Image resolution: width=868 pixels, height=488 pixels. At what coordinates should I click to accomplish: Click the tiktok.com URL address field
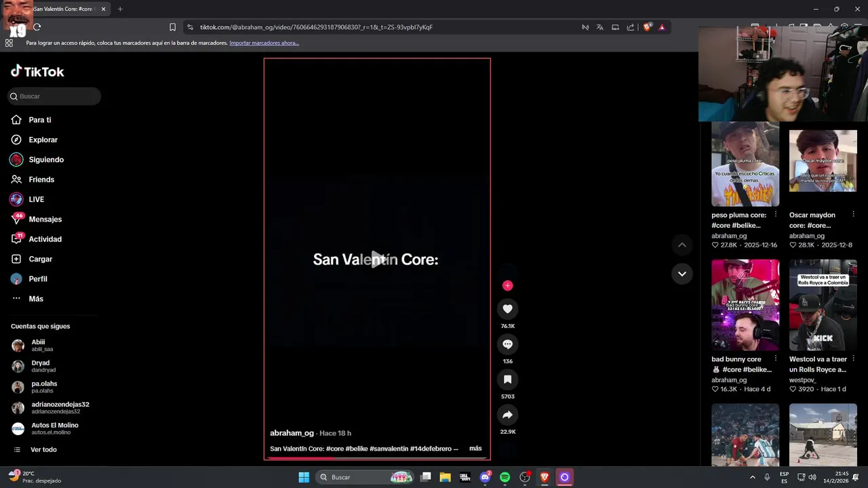click(x=317, y=27)
